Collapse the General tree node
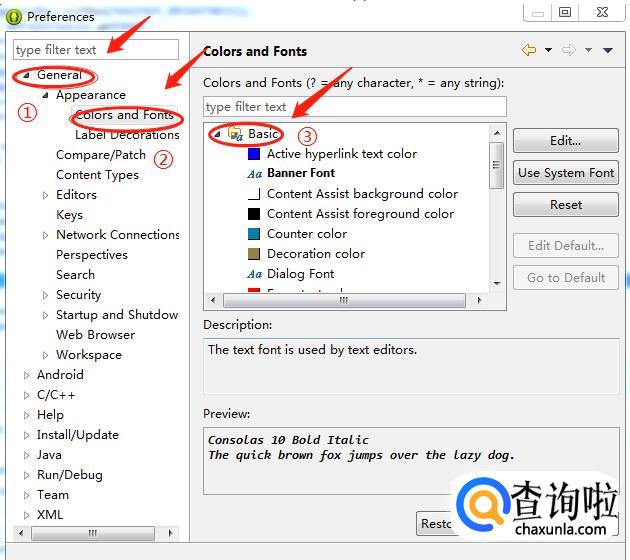The width and height of the screenshot is (630, 560). click(27, 76)
